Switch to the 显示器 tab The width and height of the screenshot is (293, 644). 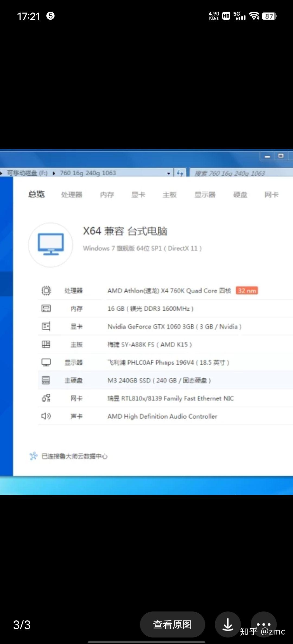coord(205,195)
